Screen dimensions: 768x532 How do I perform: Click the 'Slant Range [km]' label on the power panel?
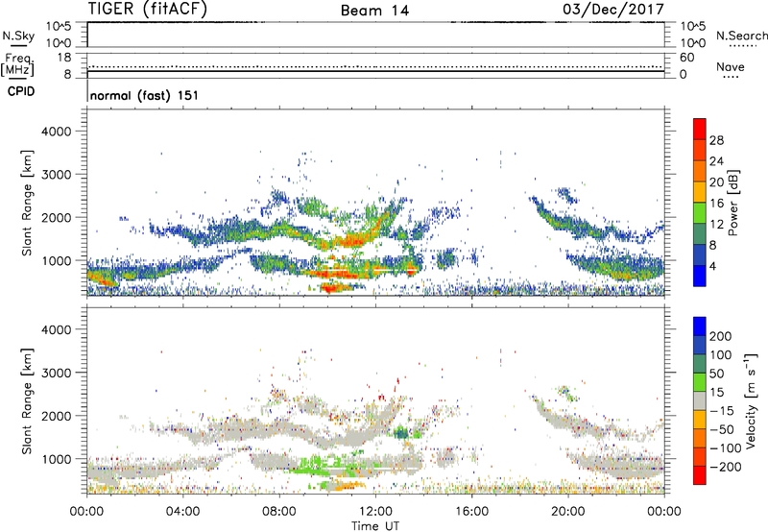tap(28, 203)
